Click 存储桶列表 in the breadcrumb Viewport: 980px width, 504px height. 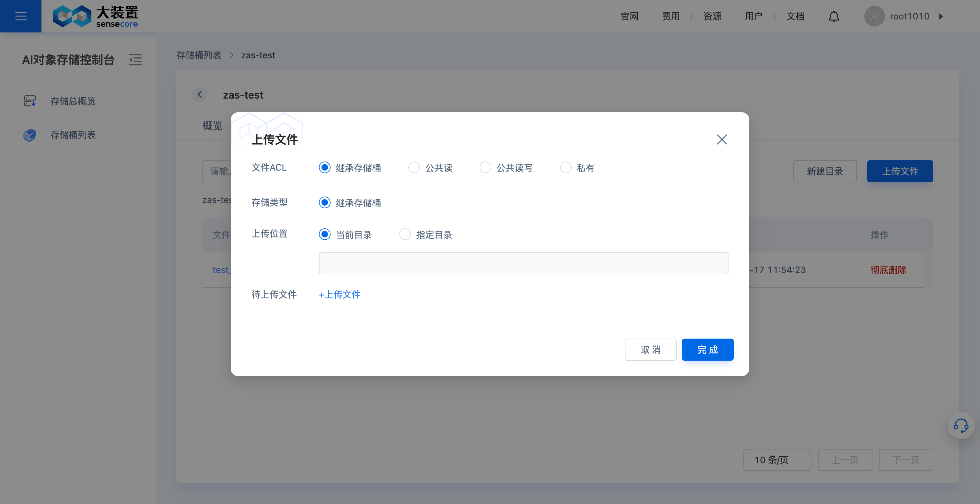click(199, 55)
